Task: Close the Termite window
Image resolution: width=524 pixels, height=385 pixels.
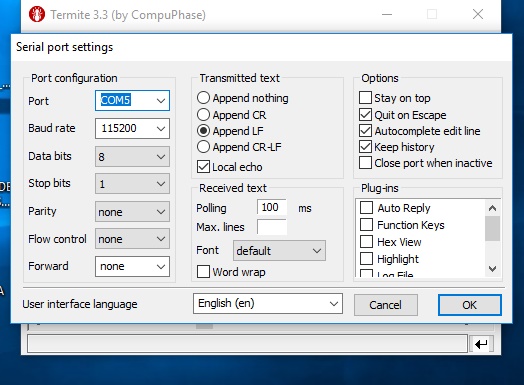Action: click(478, 14)
